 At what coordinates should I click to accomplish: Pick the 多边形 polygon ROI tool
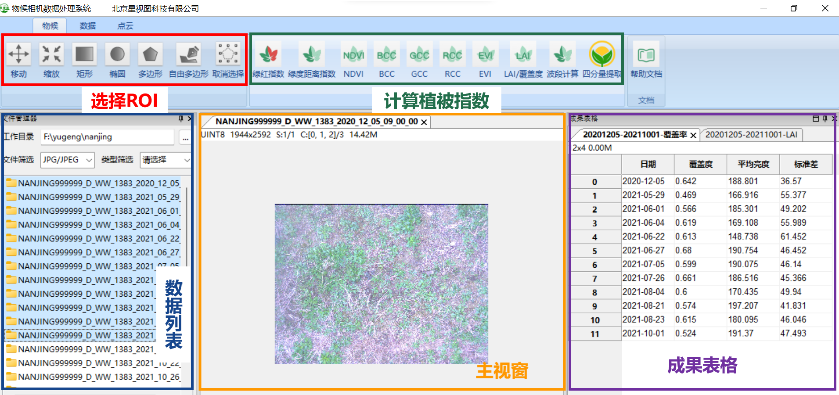pos(150,60)
